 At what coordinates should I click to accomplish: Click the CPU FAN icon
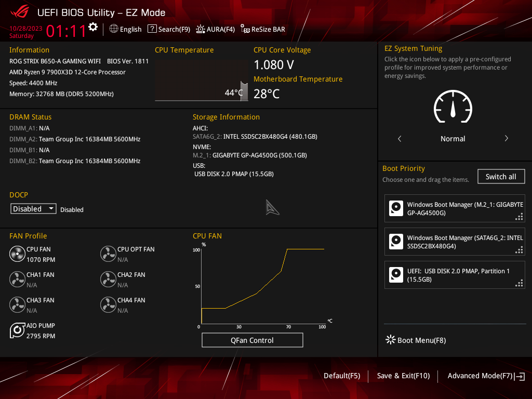coord(17,254)
